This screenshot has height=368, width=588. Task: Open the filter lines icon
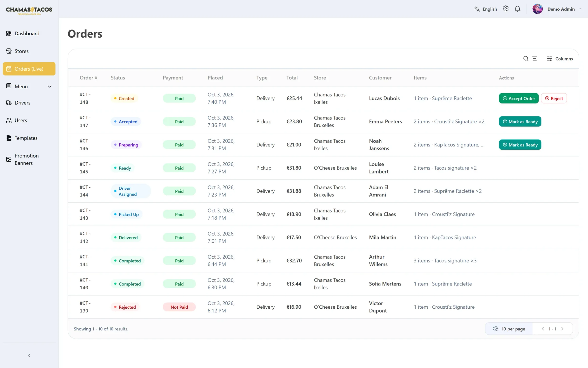[x=535, y=59]
